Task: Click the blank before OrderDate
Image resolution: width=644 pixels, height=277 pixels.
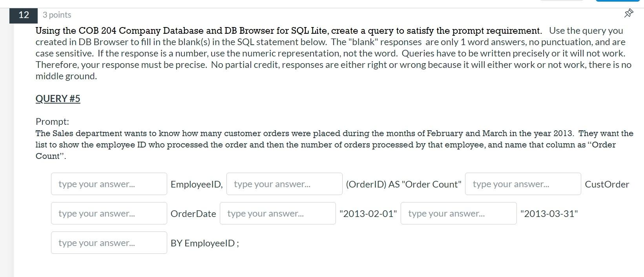Action: point(109,213)
